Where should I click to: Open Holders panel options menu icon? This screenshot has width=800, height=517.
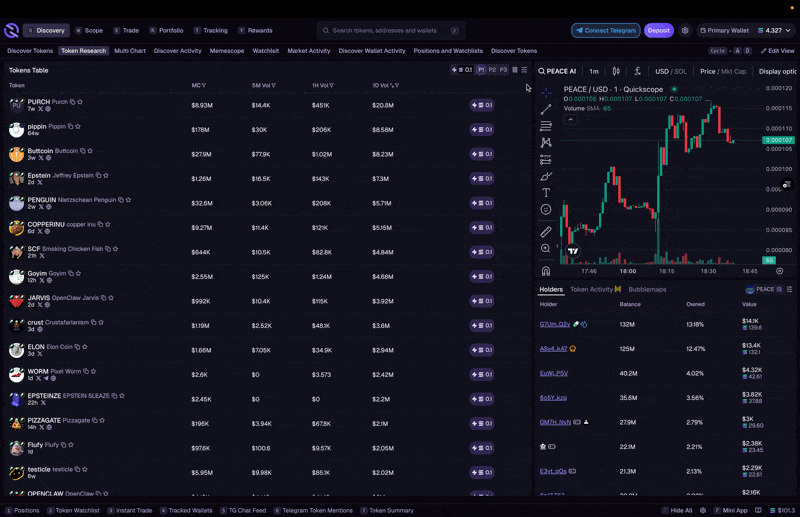point(789,289)
